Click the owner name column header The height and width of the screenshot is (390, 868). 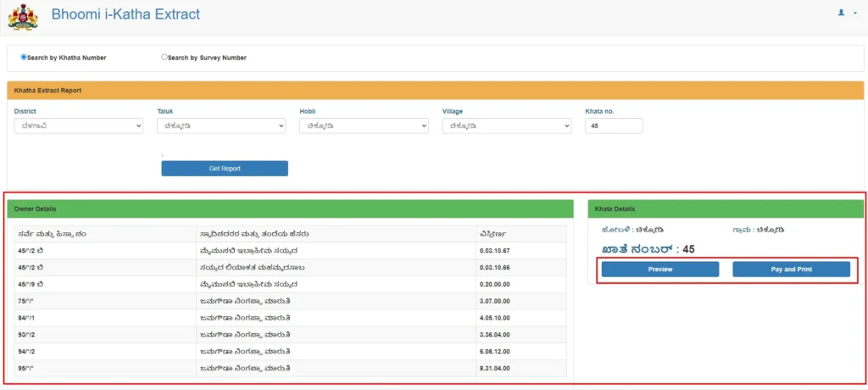point(336,234)
